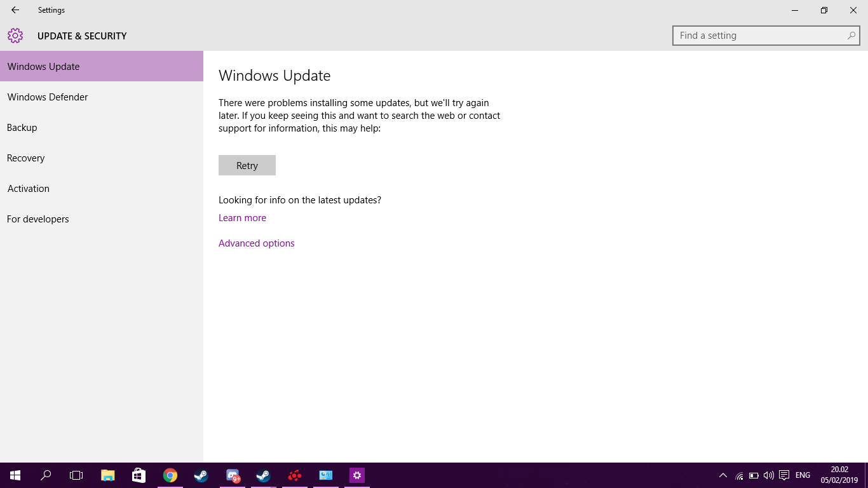
Task: Click the Retry button
Action: coord(247,165)
